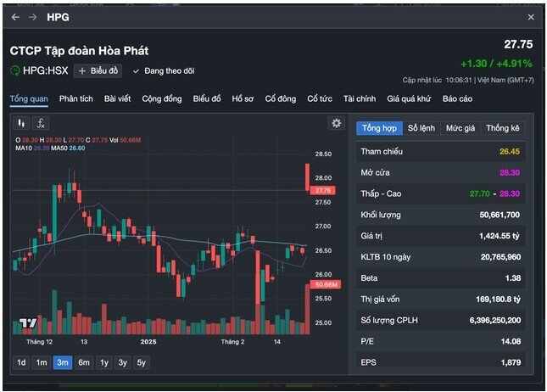547x392 pixels.
Task: Select the Tổng hợp panel tab
Action: [379, 128]
